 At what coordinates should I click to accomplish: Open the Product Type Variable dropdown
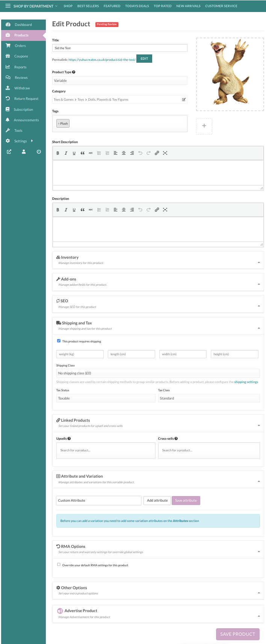120,80
